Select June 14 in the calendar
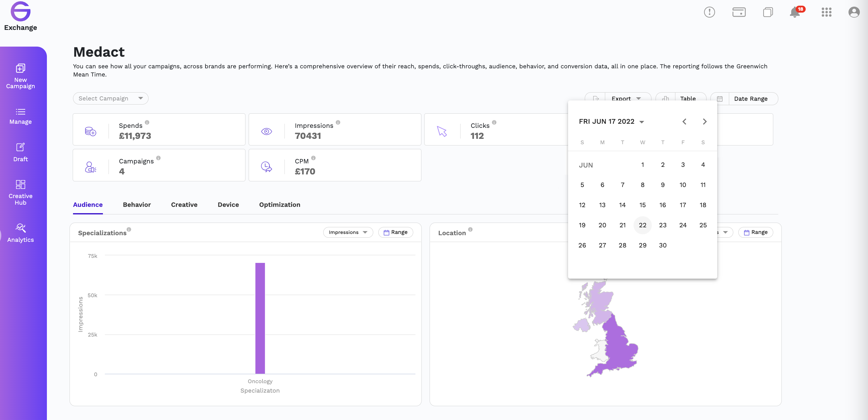This screenshot has height=420, width=868. click(x=622, y=205)
